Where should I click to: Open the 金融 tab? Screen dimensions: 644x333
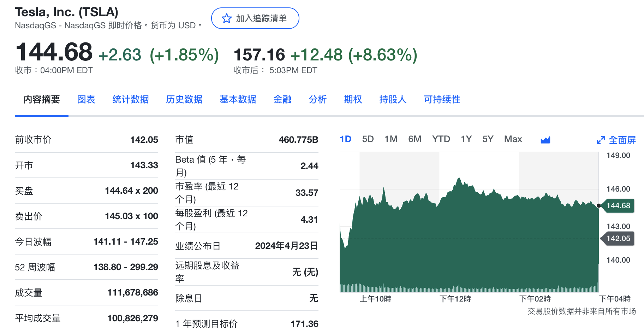coord(282,100)
